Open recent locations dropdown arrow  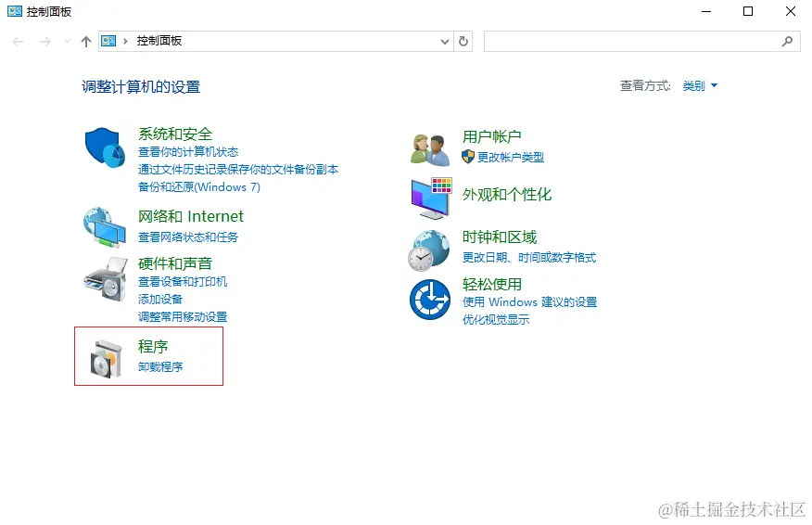67,42
